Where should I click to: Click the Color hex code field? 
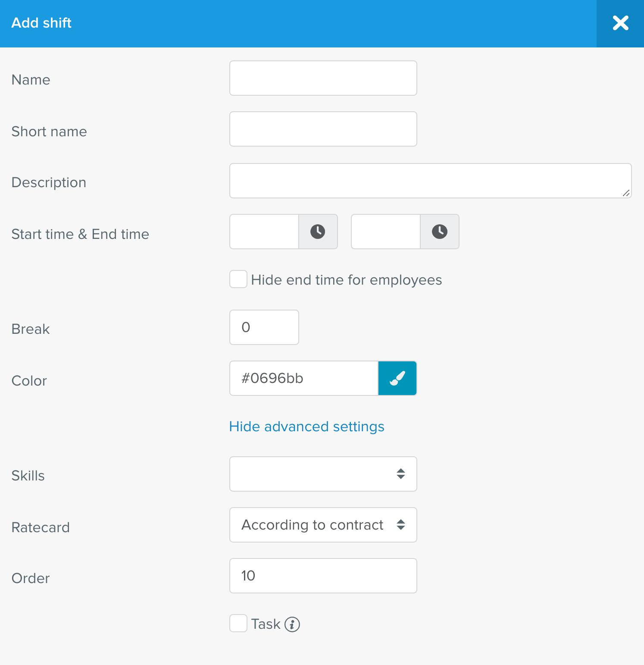[304, 378]
